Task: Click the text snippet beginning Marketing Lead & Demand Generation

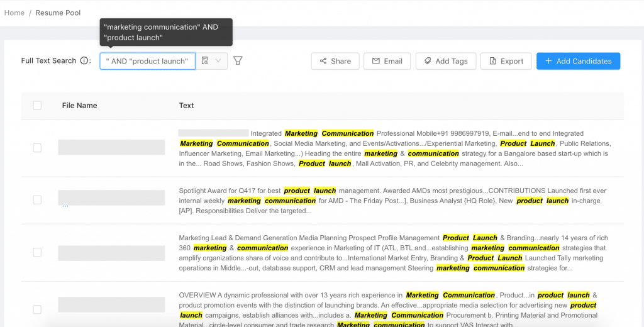Action: click(394, 253)
